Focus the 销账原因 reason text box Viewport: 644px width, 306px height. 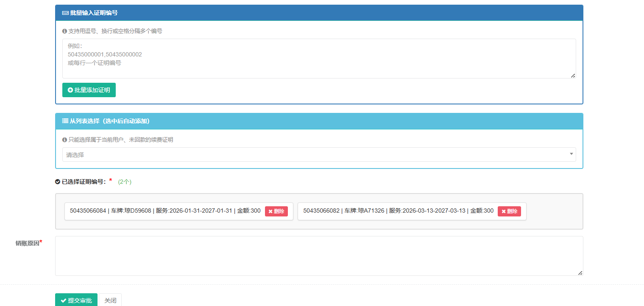(319, 255)
